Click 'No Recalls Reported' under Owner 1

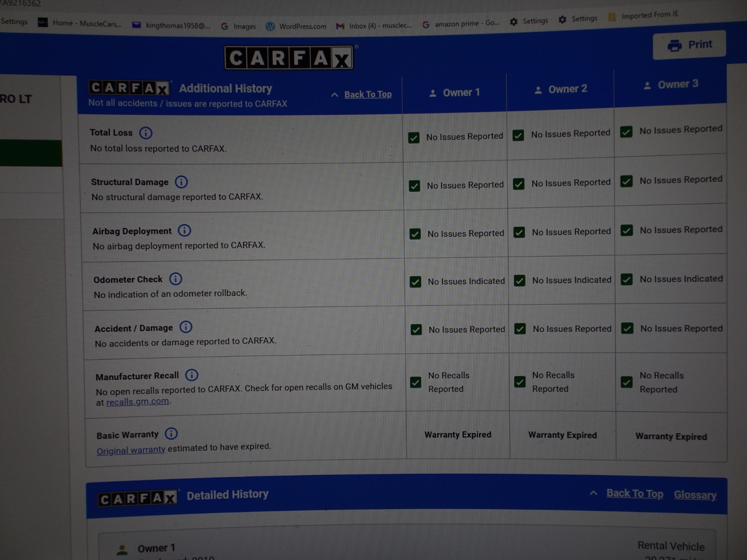(449, 382)
